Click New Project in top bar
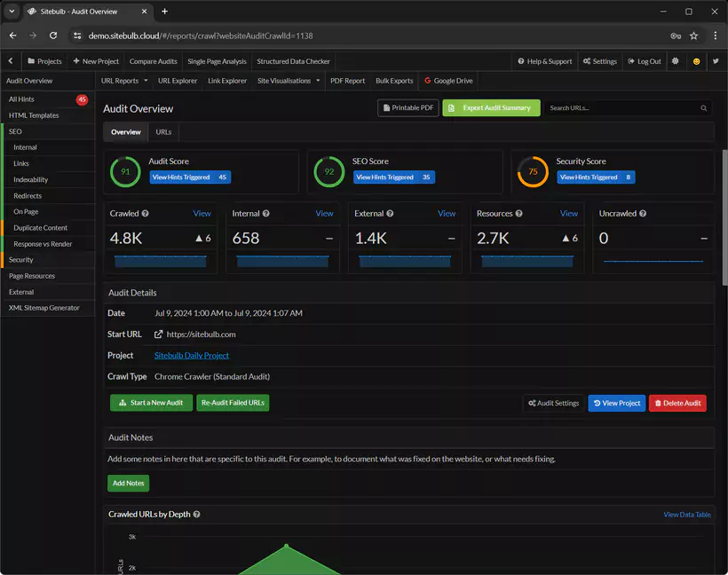This screenshot has height=575, width=728. [96, 61]
